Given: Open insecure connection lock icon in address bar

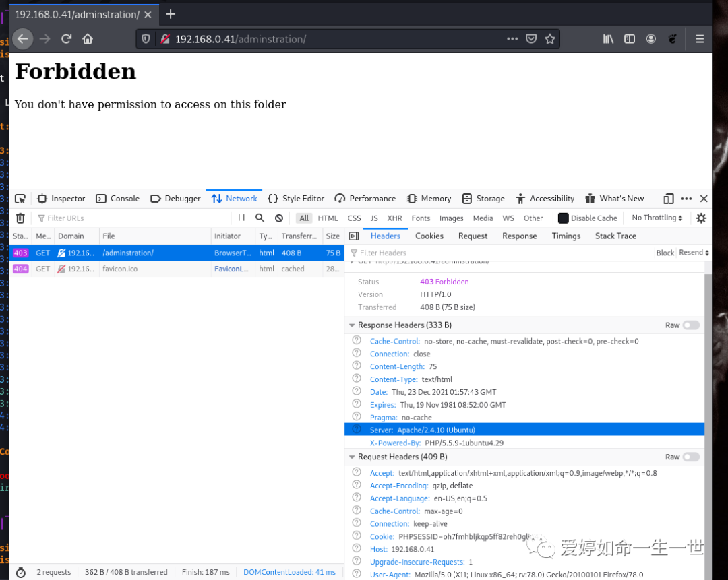Looking at the screenshot, I should point(165,39).
